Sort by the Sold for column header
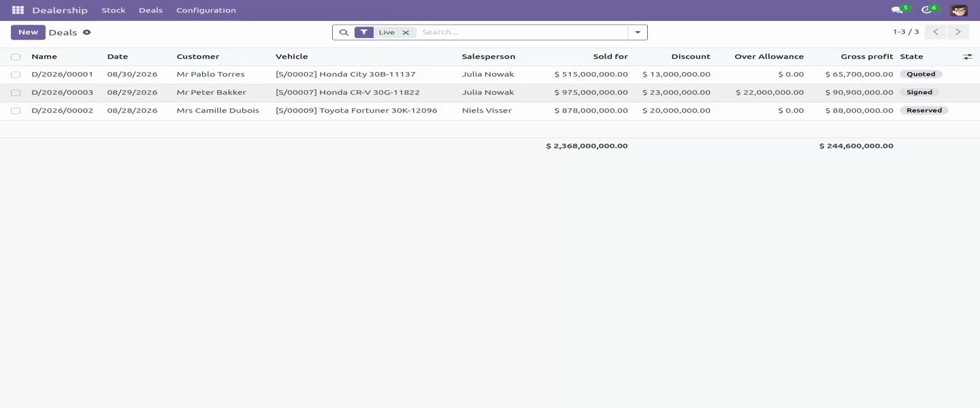This screenshot has width=980, height=408. pyautogui.click(x=610, y=57)
